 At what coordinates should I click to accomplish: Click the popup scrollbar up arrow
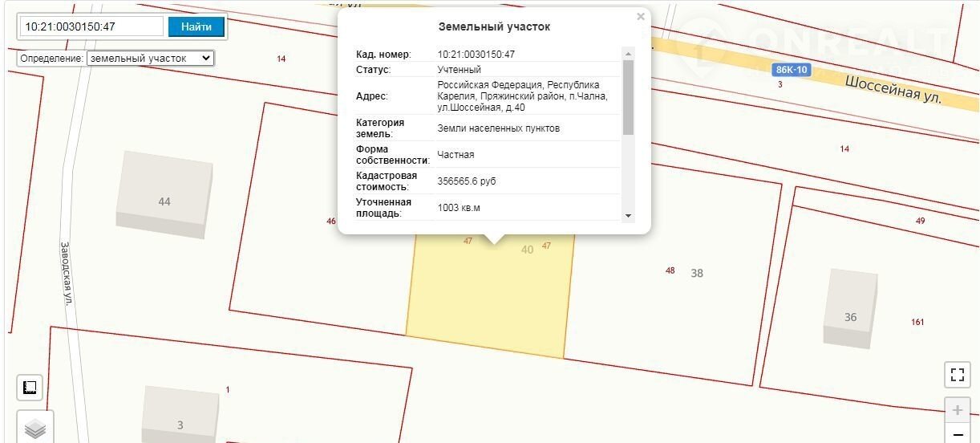628,53
